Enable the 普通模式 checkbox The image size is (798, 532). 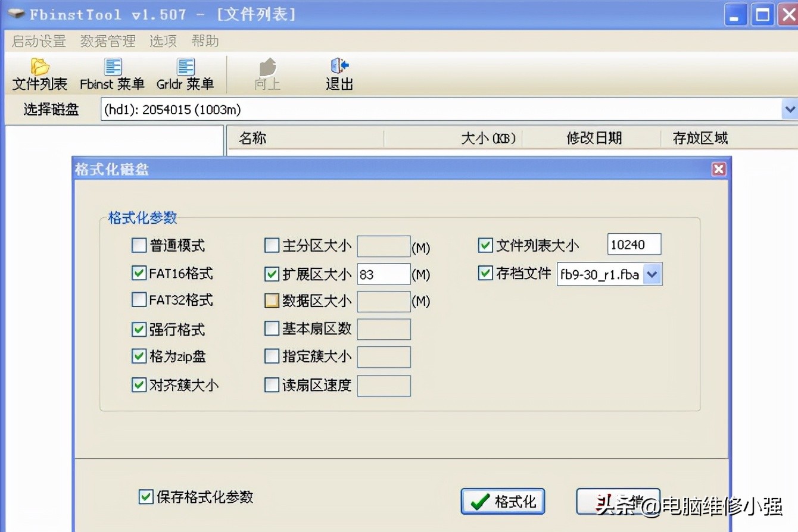tap(138, 245)
